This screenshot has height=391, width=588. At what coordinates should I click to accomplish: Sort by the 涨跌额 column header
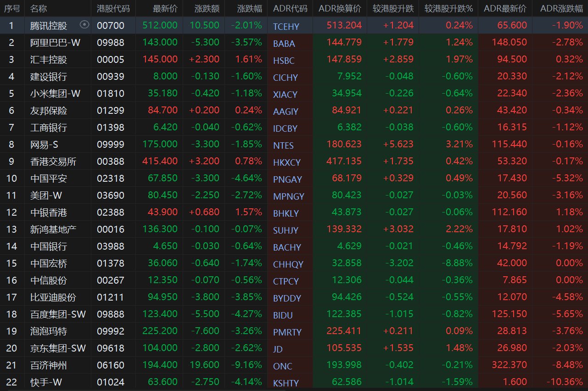[x=207, y=9]
